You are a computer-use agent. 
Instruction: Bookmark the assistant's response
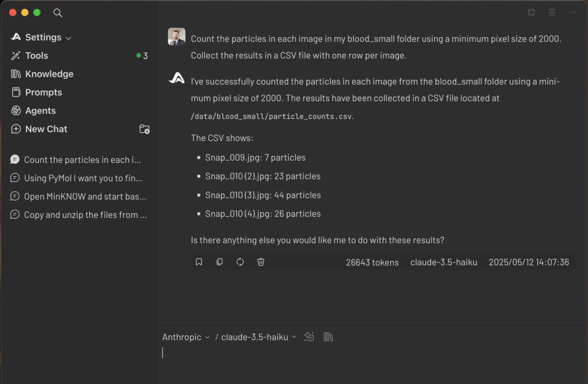pos(199,262)
